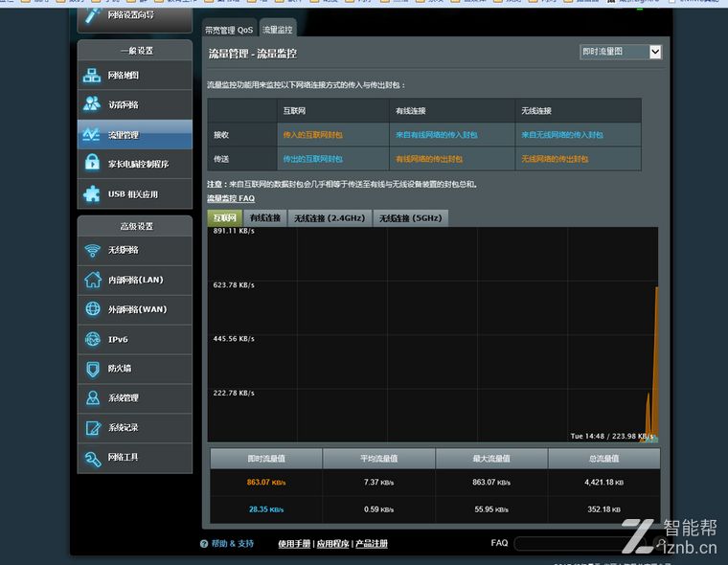Image resolution: width=728 pixels, height=565 pixels.
Task: Click the 即时流量值 column header
Action: (x=266, y=458)
